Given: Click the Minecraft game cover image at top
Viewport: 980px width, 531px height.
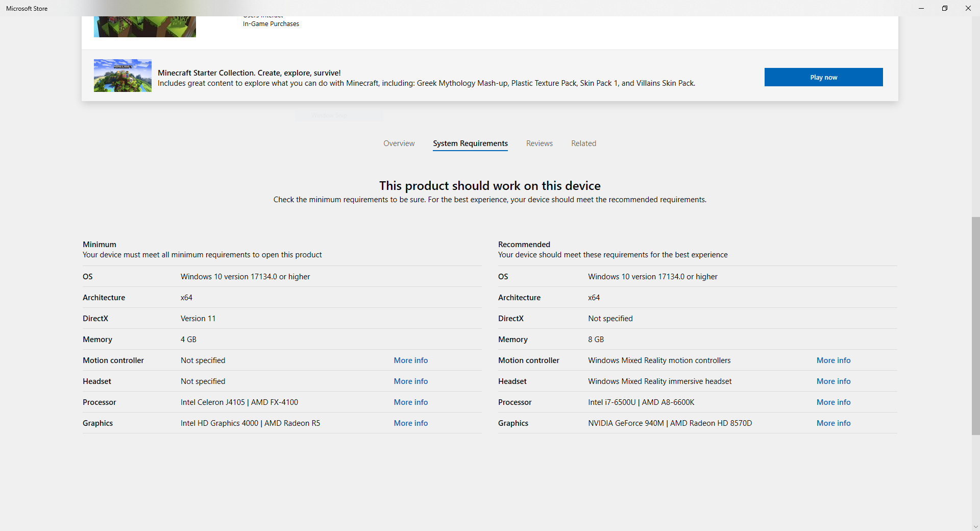Looking at the screenshot, I should click(144, 27).
